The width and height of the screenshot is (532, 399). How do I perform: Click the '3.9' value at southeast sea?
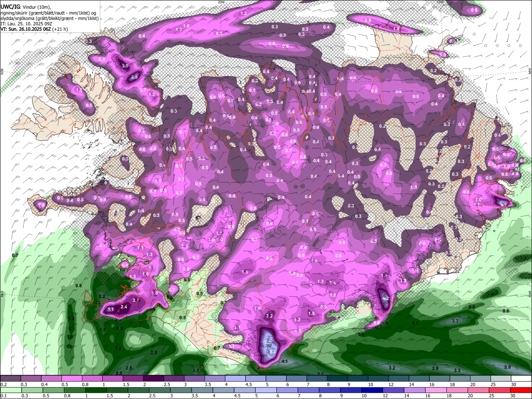click(x=507, y=367)
